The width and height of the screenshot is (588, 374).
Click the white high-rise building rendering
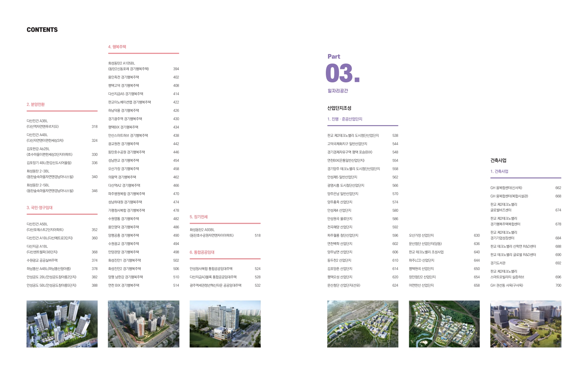(225, 324)
